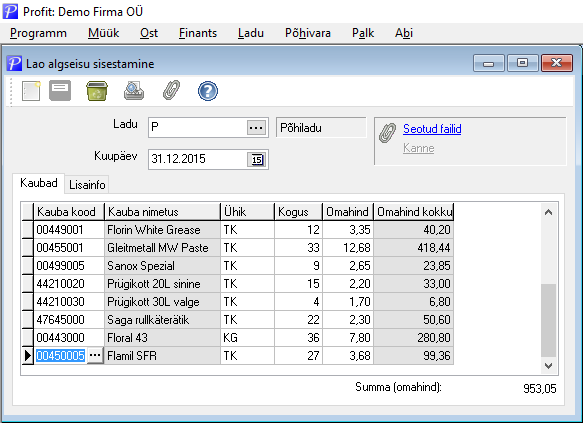Viewport: 583px width, 423px height.
Task: Open the Põhivara menu
Action: coord(308,33)
